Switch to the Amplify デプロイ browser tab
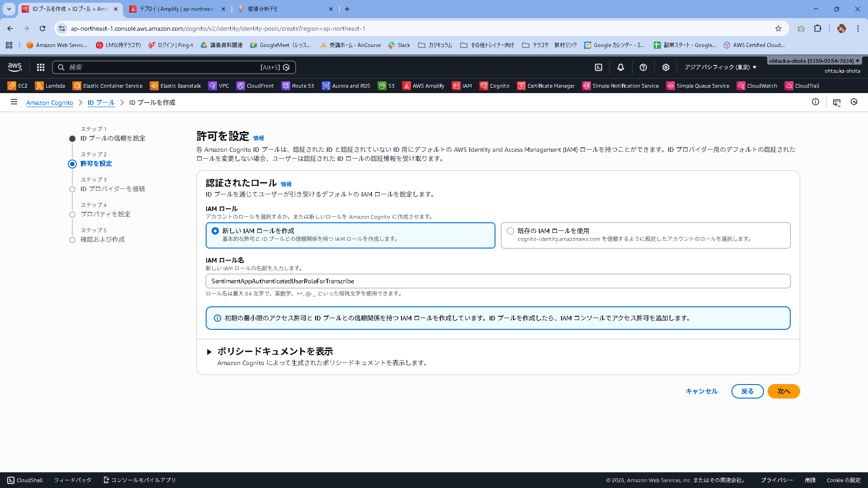868x488 pixels. [176, 9]
